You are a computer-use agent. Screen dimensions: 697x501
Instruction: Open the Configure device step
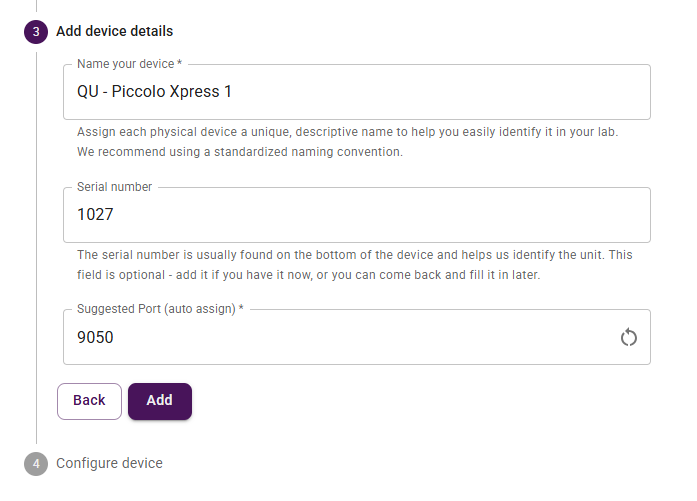click(109, 463)
